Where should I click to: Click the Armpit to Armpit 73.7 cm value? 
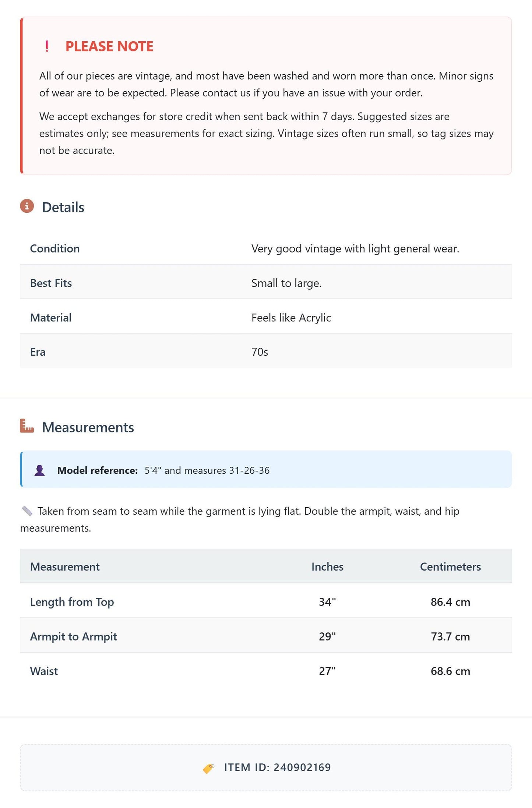(450, 636)
